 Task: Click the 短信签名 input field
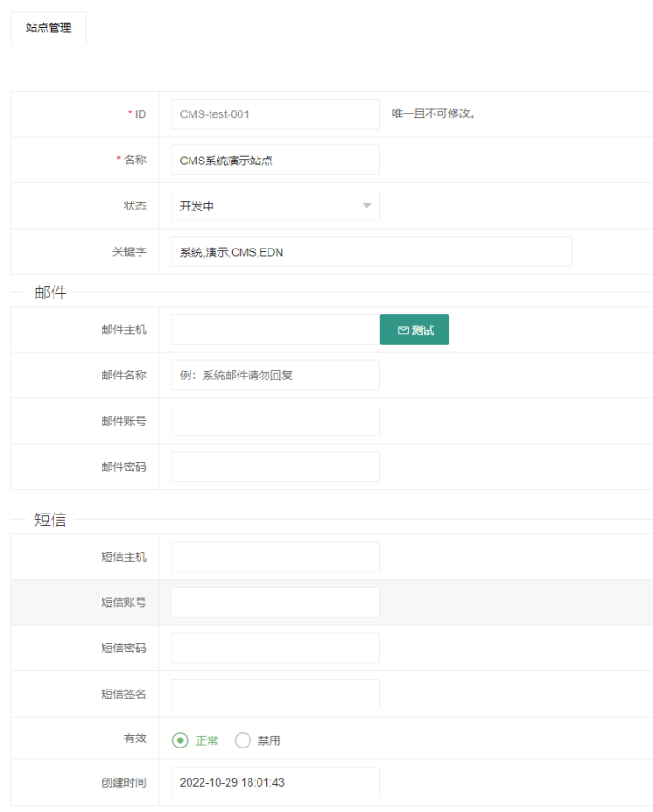pyautogui.click(x=275, y=694)
